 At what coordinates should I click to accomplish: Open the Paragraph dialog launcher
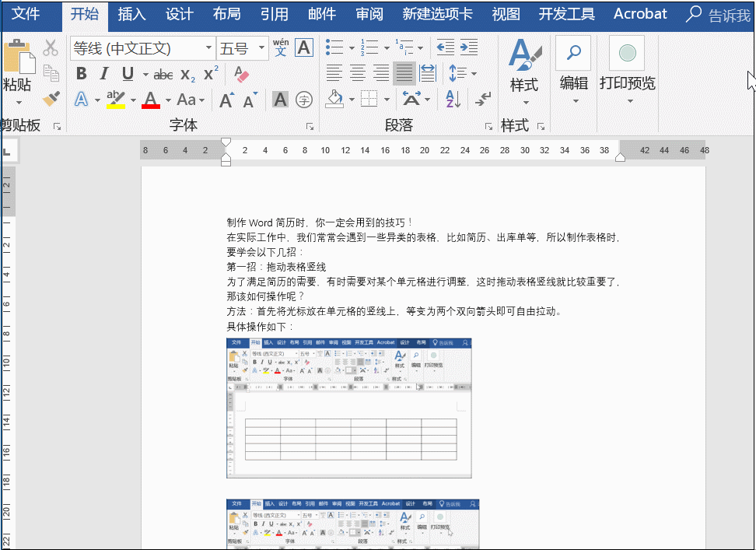[488, 127]
